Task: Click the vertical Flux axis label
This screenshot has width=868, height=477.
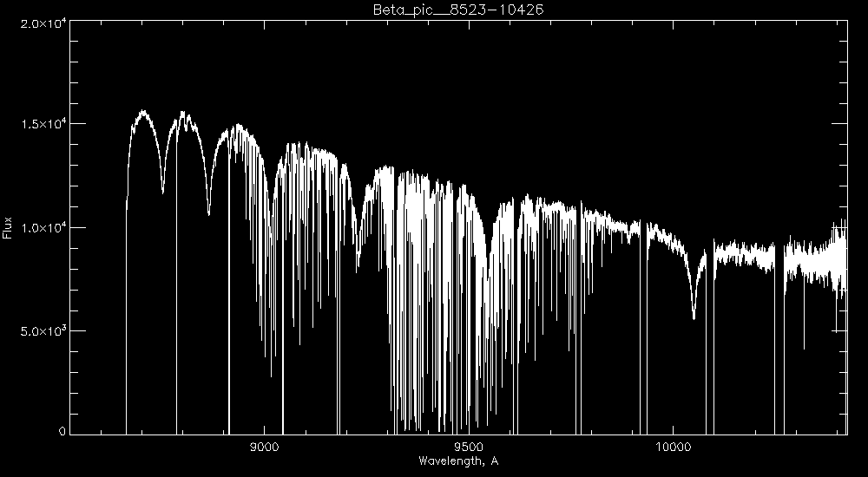Action: click(x=7, y=227)
